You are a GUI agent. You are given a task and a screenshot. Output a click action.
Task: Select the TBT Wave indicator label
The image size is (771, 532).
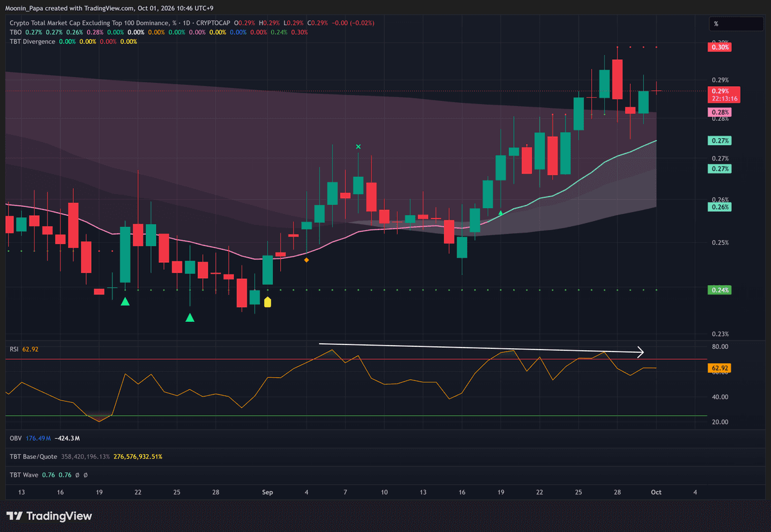[23, 475]
